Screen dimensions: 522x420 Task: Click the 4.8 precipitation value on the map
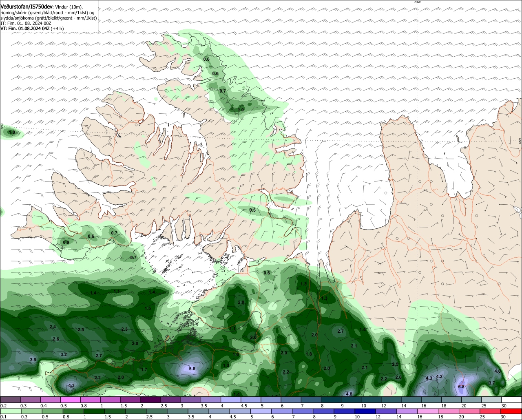tap(349, 394)
